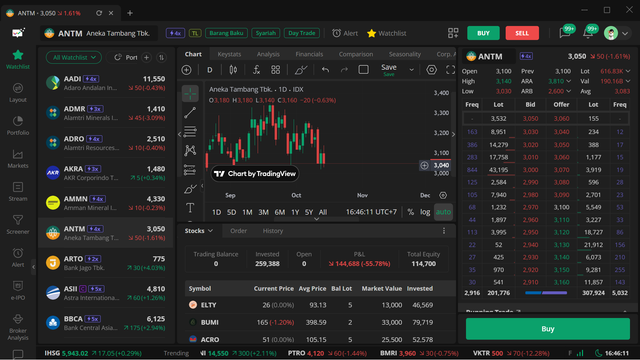Redo the chart action
The image size is (640, 360).
344,70
